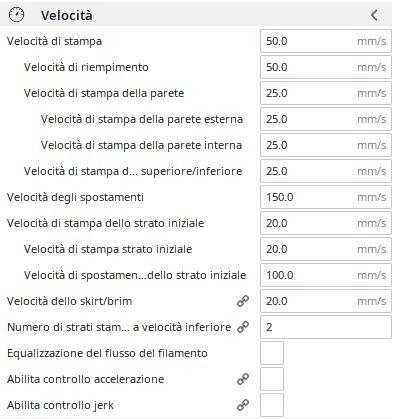Enable Equalizzazione del flusso del filamento checkbox
The height and width of the screenshot is (419, 395).
(272, 353)
